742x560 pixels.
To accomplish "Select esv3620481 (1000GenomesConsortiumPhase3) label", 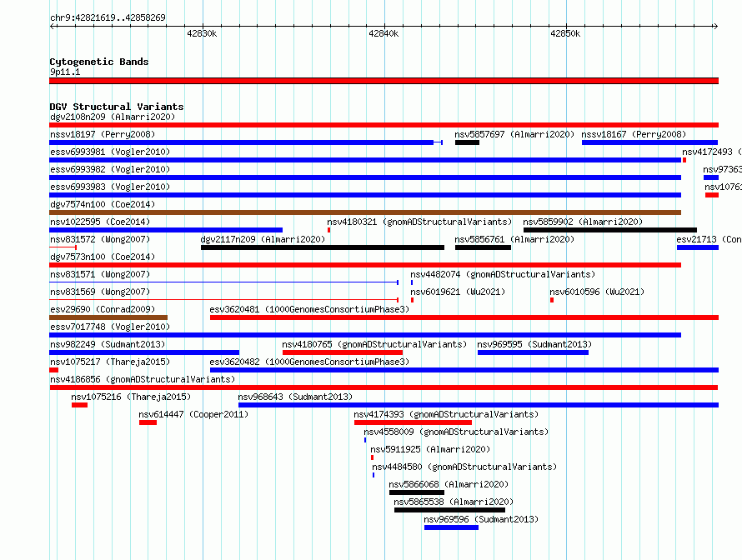I will click(309, 309).
